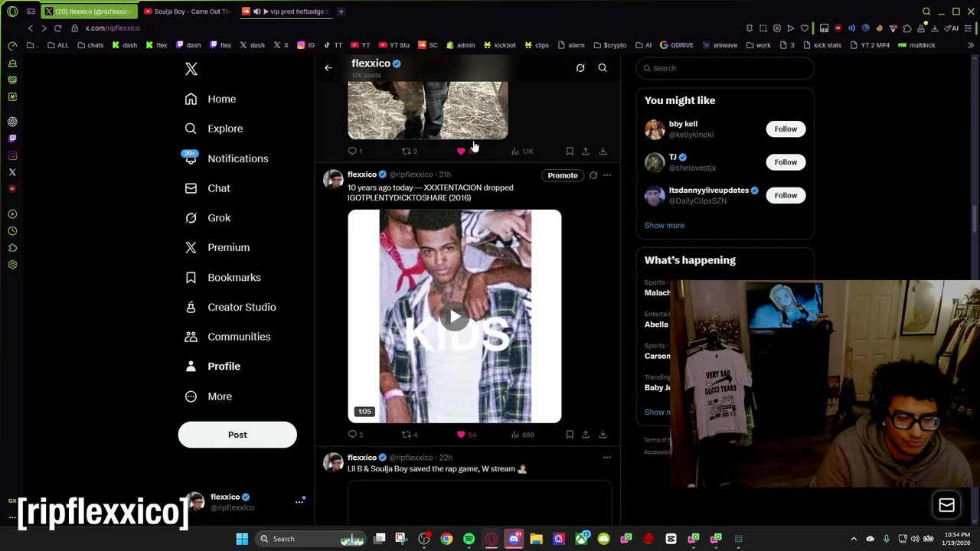
Task: Open X home via the X logo
Action: (x=191, y=70)
